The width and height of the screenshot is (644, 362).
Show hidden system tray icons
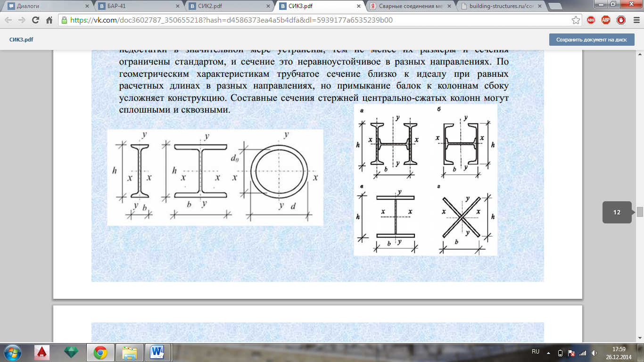pyautogui.click(x=548, y=353)
